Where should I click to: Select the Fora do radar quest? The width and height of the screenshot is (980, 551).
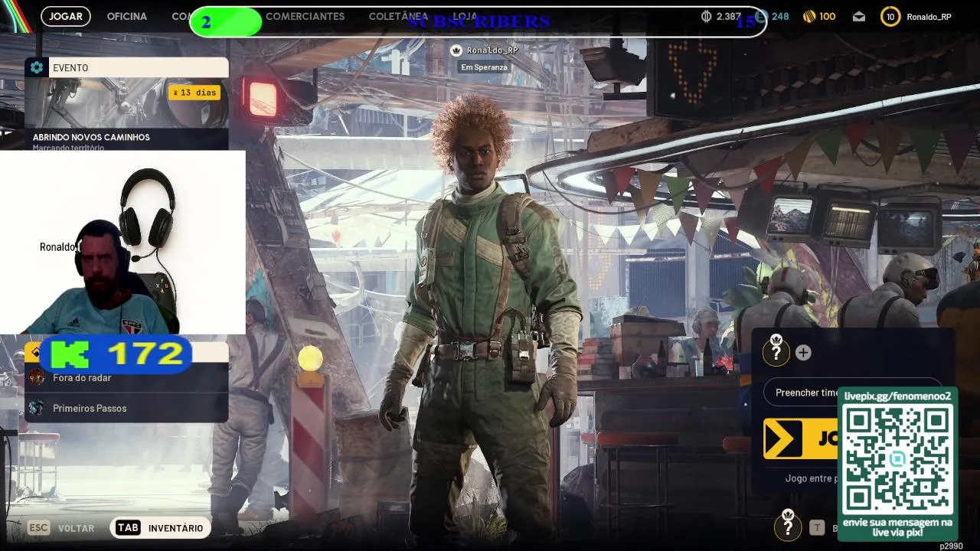pyautogui.click(x=126, y=378)
